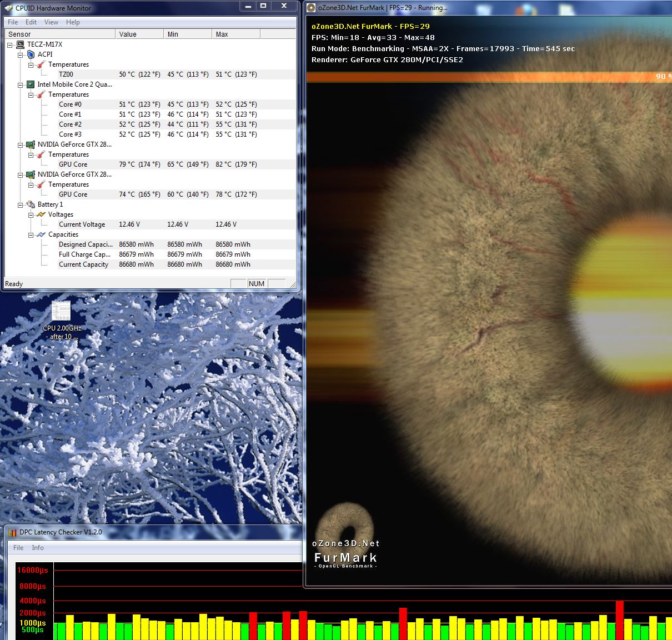Viewport: 672px width, 640px height.
Task: Click the FurMark window title bar icon
Action: tap(312, 8)
